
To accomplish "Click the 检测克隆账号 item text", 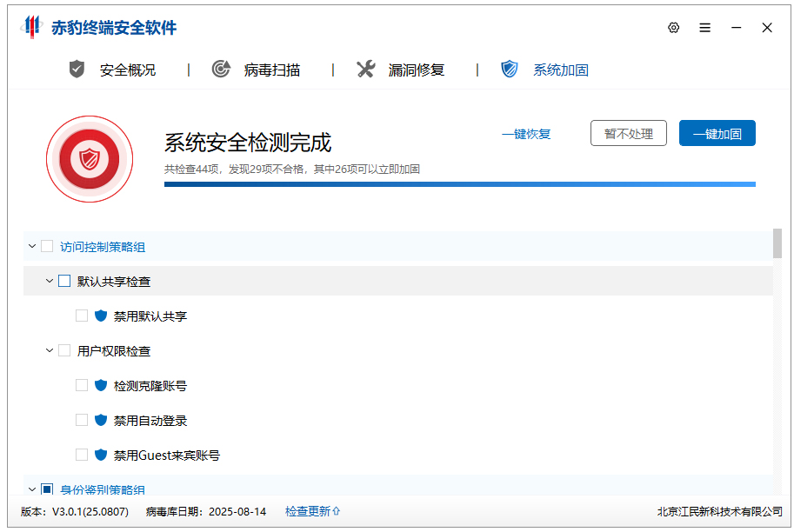I will [150, 386].
